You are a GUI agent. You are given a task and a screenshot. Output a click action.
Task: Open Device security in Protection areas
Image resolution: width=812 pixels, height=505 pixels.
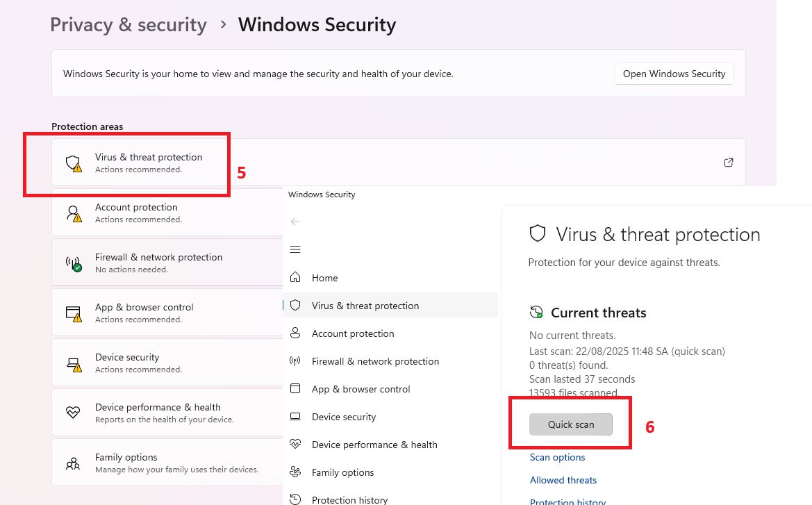click(167, 363)
